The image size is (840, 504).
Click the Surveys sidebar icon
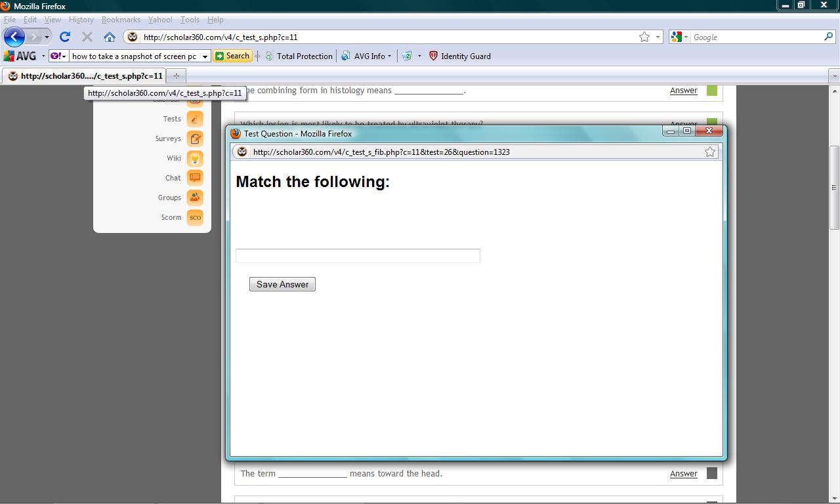(195, 138)
